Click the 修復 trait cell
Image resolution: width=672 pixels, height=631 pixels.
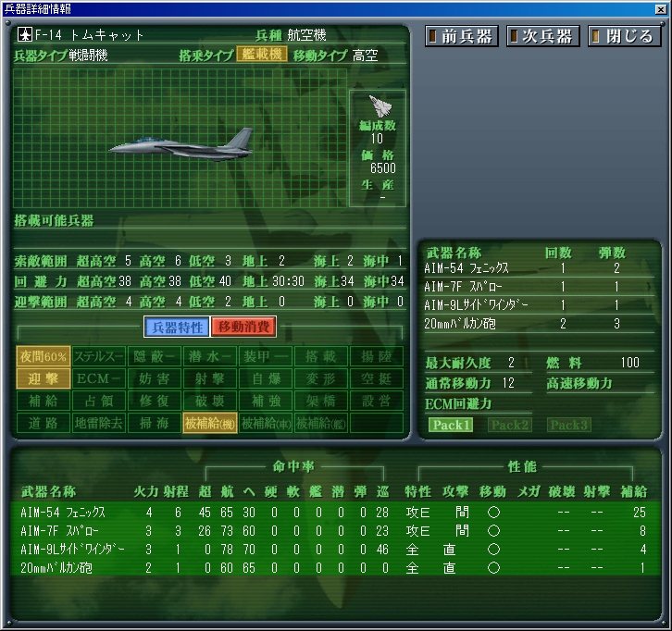[x=155, y=401]
